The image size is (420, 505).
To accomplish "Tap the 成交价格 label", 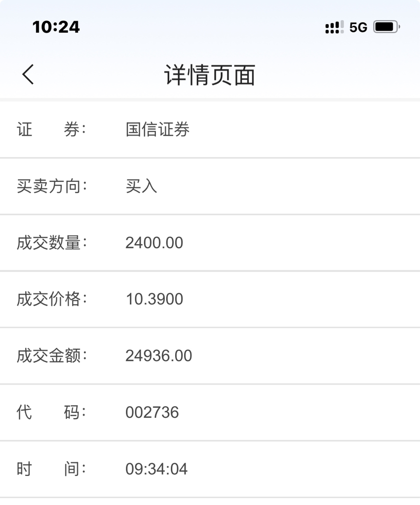I will (x=51, y=299).
